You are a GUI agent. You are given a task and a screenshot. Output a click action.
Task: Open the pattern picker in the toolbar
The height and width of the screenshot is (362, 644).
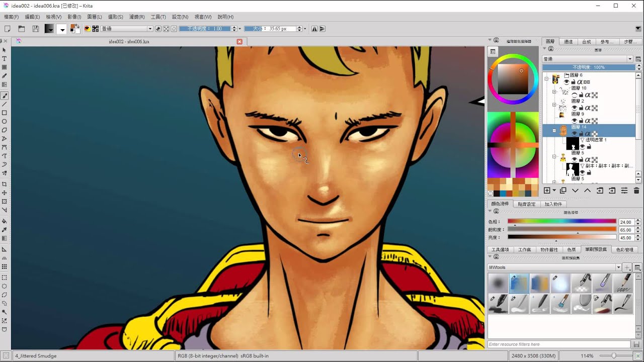click(x=62, y=29)
